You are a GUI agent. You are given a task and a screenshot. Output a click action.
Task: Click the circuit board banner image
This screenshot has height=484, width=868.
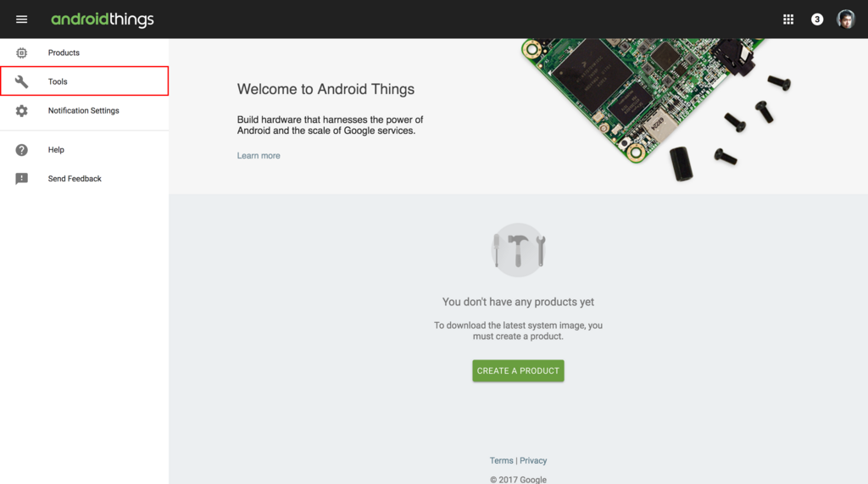pos(656,109)
